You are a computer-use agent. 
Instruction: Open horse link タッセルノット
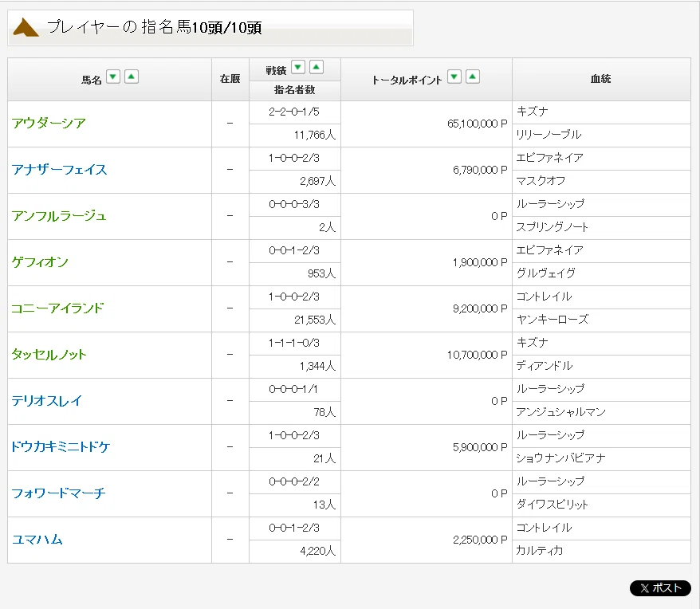[x=49, y=355]
